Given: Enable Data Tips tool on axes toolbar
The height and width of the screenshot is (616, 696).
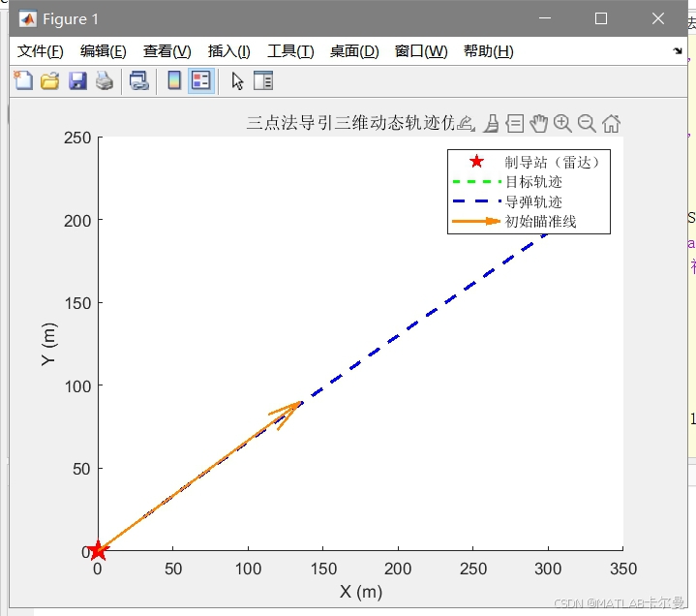Looking at the screenshot, I should pos(515,123).
